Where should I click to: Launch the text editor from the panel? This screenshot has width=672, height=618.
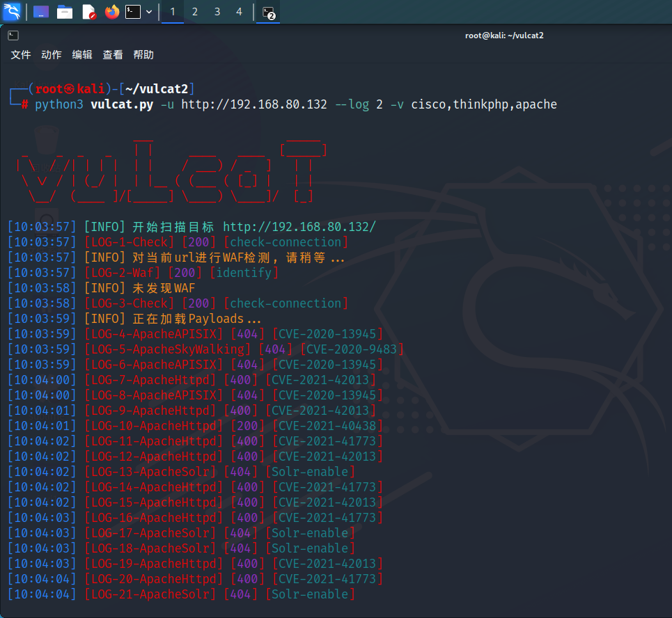88,12
